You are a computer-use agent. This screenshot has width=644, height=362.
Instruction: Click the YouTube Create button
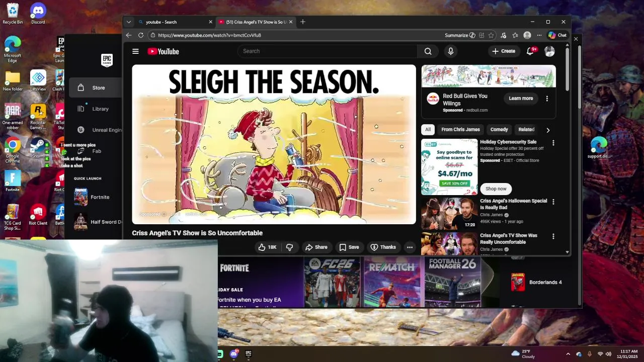tap(504, 51)
